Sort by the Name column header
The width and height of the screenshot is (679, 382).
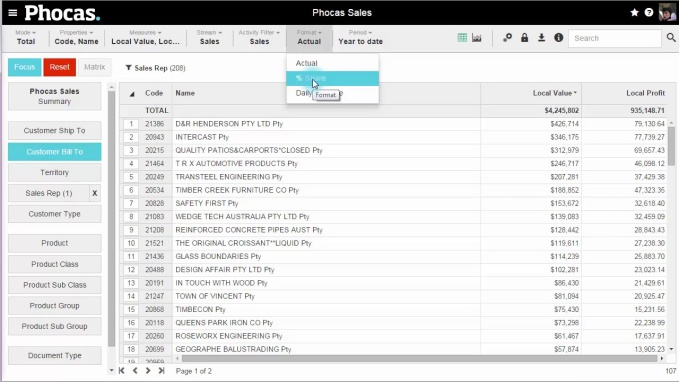185,93
